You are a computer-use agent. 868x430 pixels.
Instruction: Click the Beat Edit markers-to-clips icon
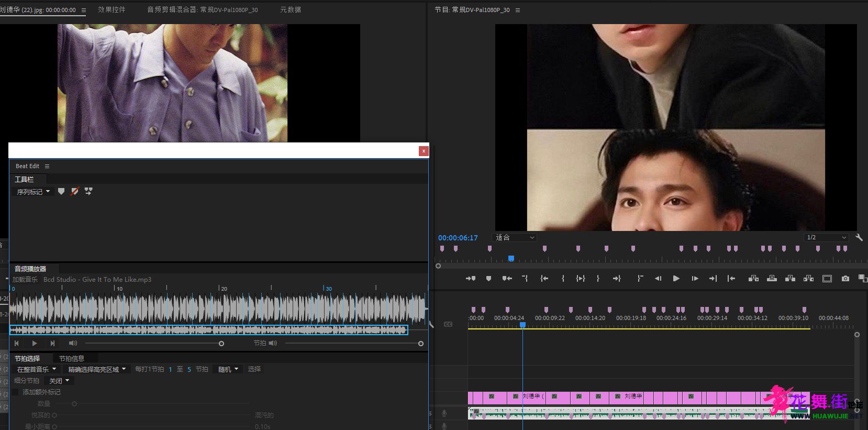click(88, 191)
